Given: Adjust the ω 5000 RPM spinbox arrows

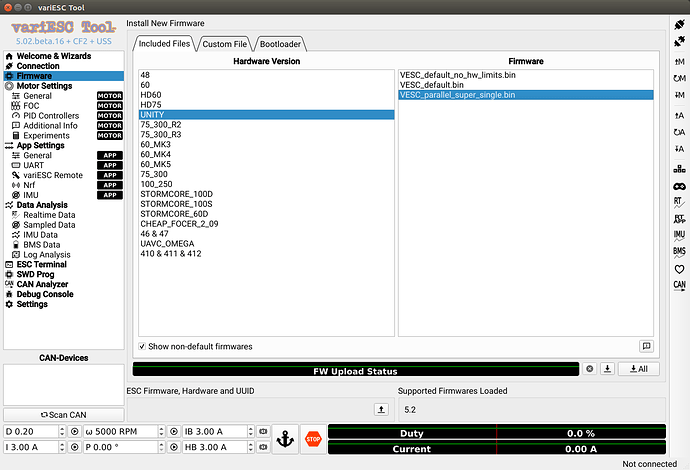Looking at the screenshot, I should (x=161, y=431).
